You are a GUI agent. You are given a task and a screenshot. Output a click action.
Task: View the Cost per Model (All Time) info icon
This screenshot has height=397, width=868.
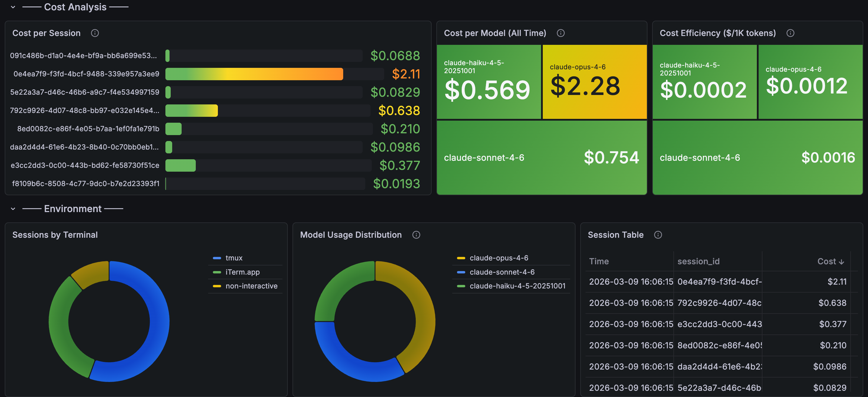560,33
